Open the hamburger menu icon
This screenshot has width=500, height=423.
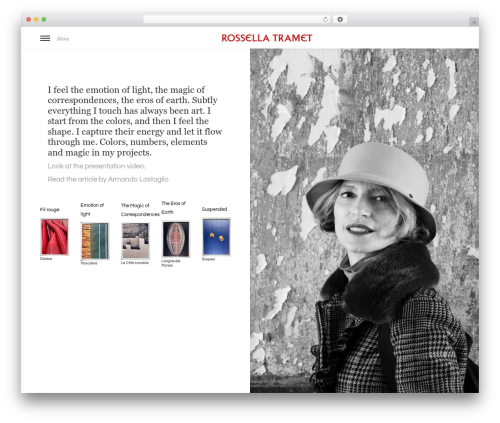45,38
